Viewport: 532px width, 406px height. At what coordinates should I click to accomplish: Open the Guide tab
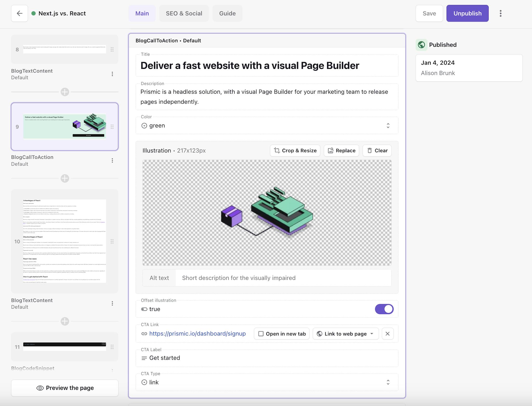click(x=227, y=13)
